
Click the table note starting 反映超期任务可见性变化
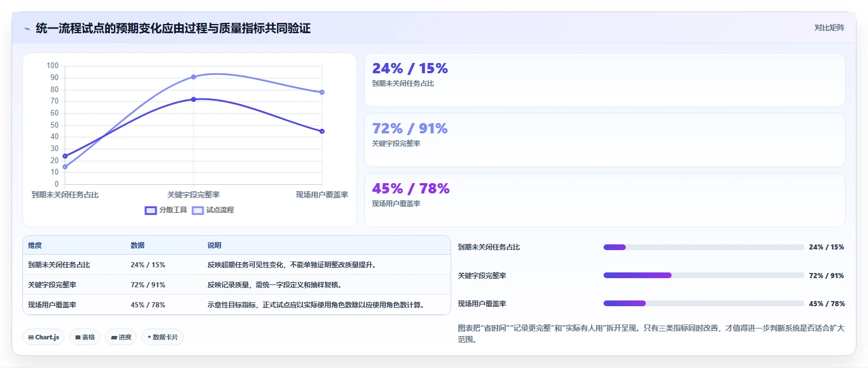click(x=291, y=265)
